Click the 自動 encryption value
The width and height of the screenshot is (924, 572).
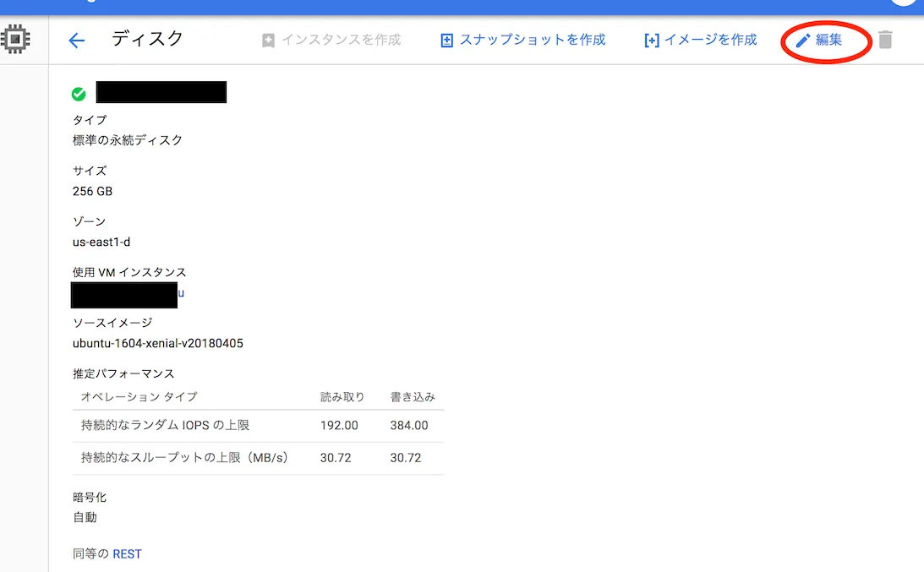click(85, 517)
